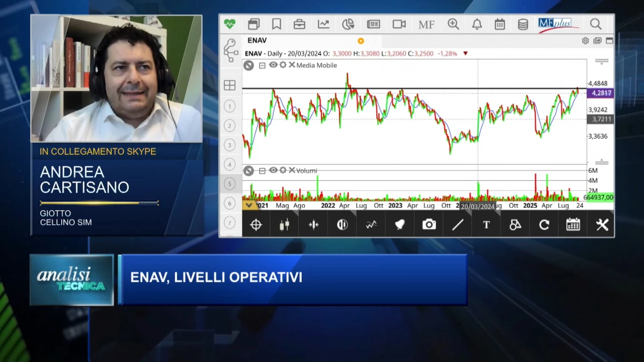Open the news card icon in the top toolbar

point(373,24)
